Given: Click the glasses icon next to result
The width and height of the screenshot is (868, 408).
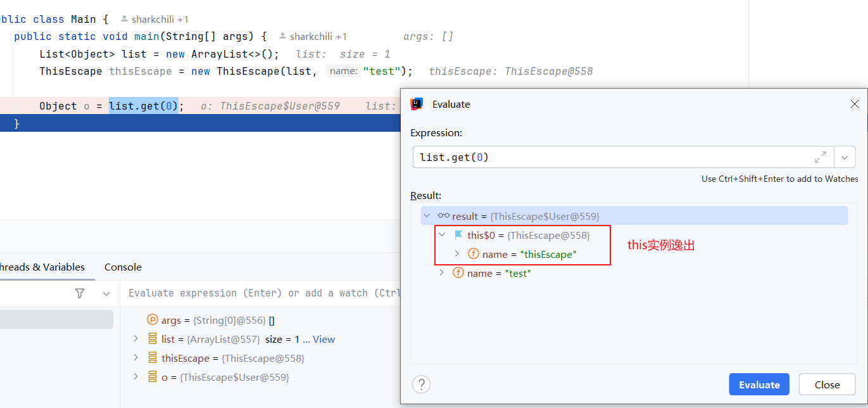Looking at the screenshot, I should point(443,216).
